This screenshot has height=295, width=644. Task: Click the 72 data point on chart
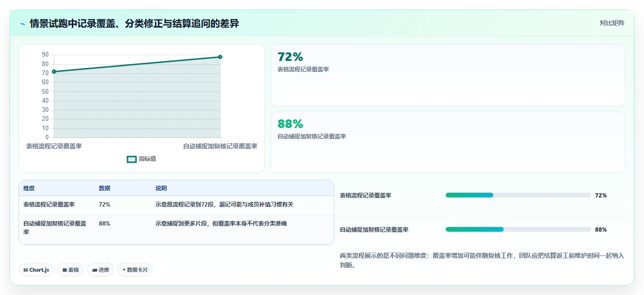click(54, 71)
